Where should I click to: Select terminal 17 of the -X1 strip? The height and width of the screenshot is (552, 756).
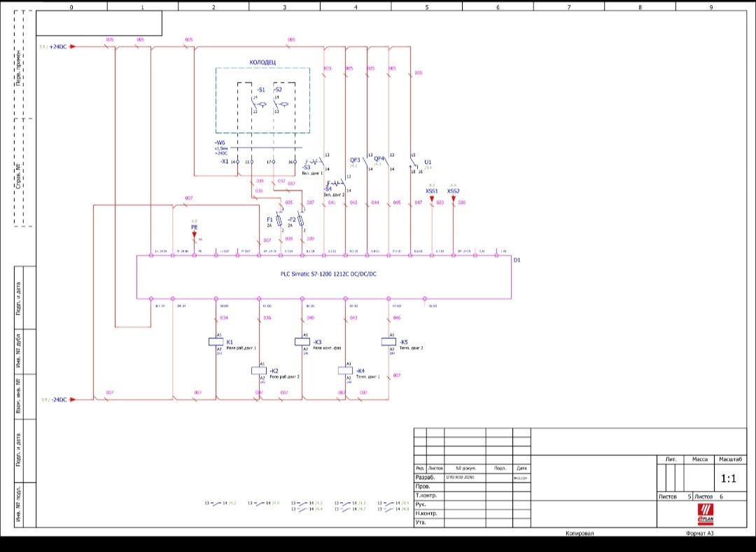pos(274,162)
